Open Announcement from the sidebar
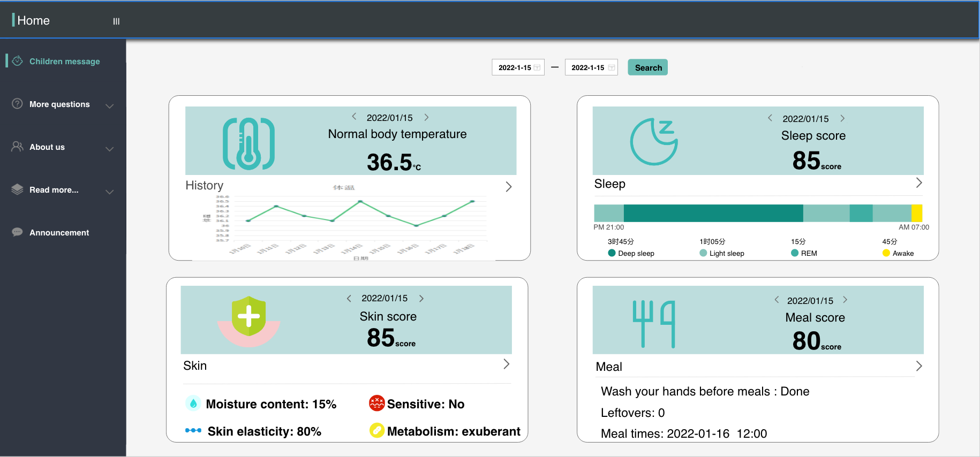Viewport: 980px width, 457px height. (59, 233)
